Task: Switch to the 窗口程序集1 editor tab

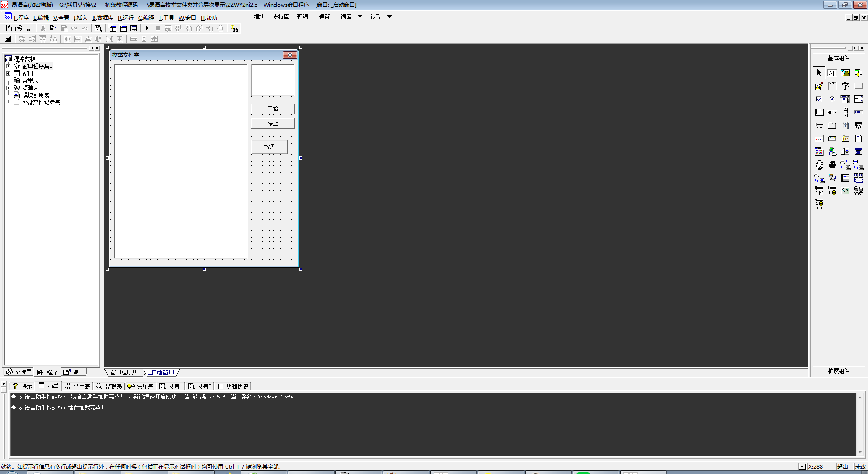Action: (125, 372)
